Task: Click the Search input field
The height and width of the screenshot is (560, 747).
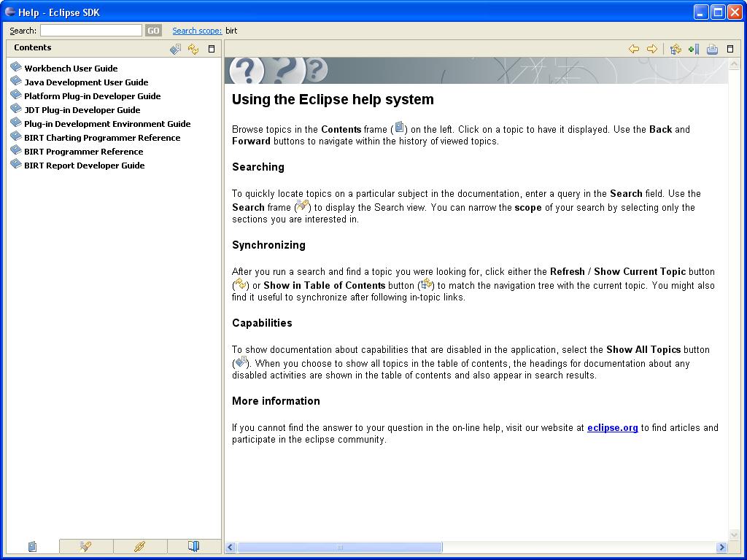Action: coord(91,31)
